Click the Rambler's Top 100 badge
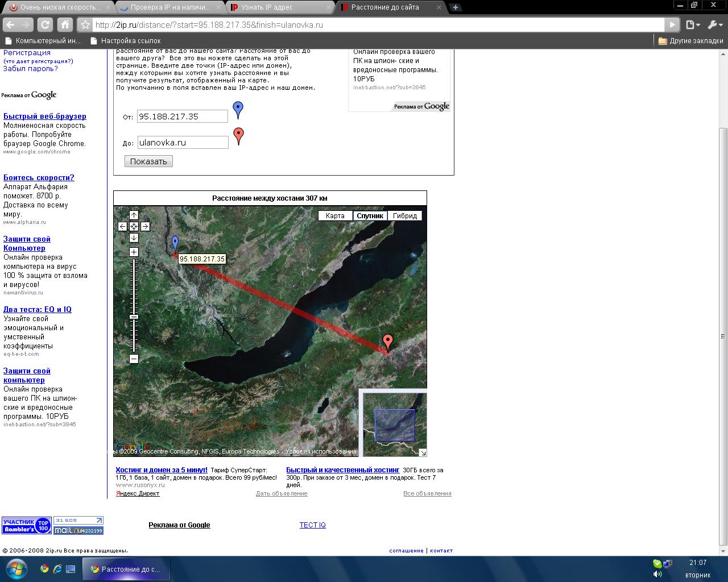This screenshot has height=582, width=728. pos(27,526)
